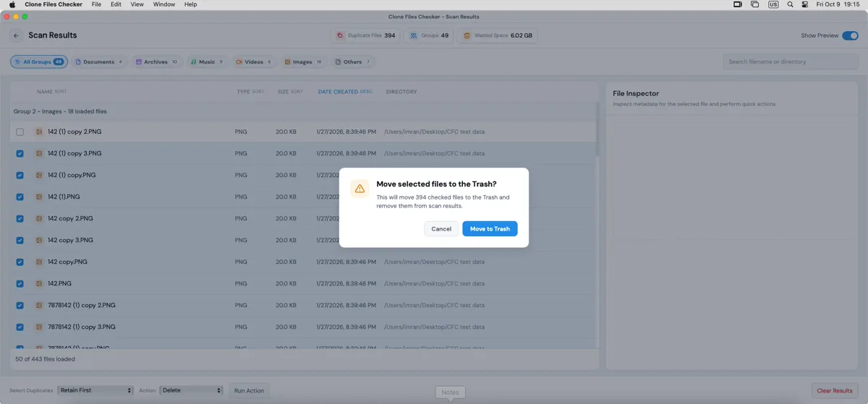Click image icon of 7878142 (1) copy 3.PNG
The width and height of the screenshot is (868, 404).
tap(39, 327)
